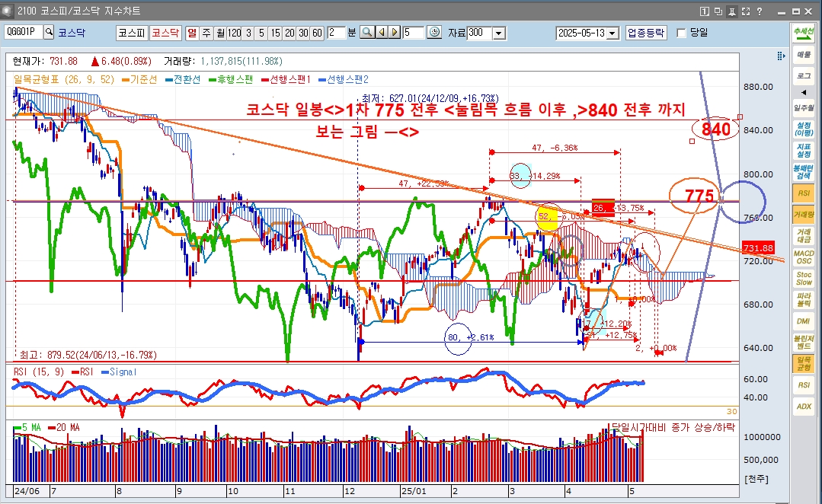Select the 60 minute interval button
Image resolution: width=822 pixels, height=504 pixels.
(x=317, y=33)
